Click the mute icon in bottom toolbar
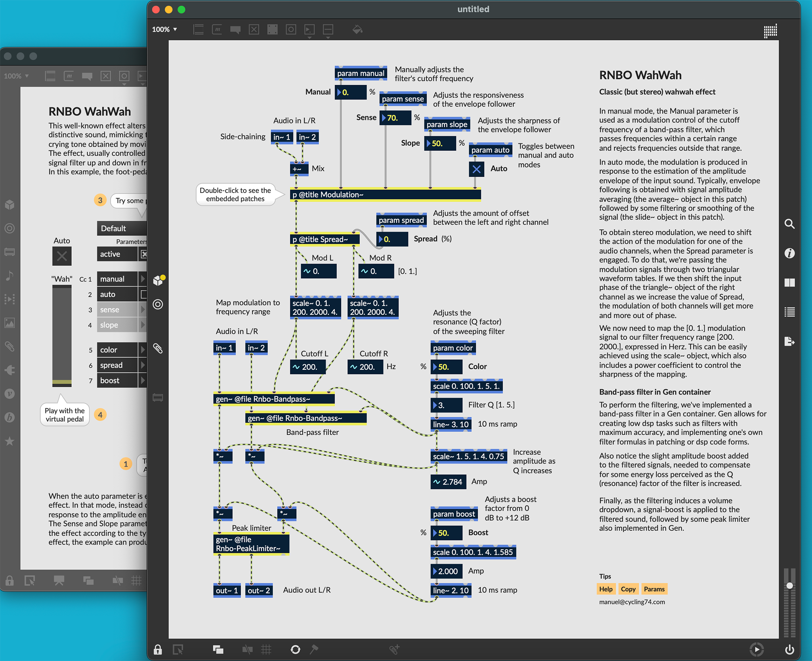The height and width of the screenshot is (661, 812). 247,650
